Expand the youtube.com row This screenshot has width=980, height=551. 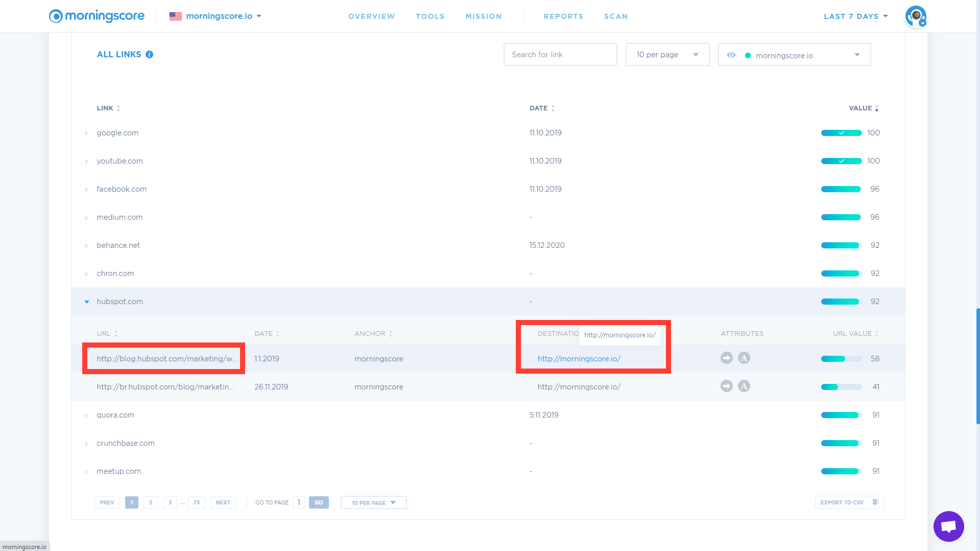click(x=87, y=162)
